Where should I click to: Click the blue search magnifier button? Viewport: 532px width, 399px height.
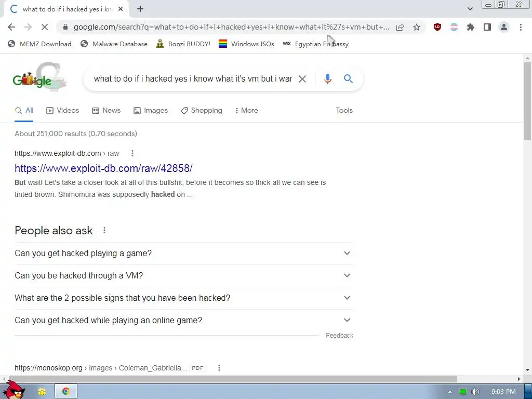348,79
